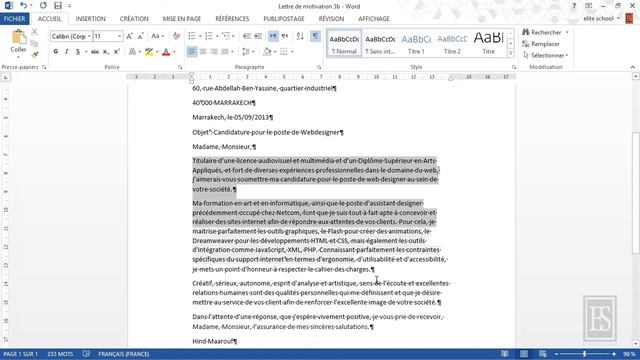Image resolution: width=640 pixels, height=360 pixels.
Task: Switch to the RÉFÉRENCES tab
Action: [x=232, y=19]
